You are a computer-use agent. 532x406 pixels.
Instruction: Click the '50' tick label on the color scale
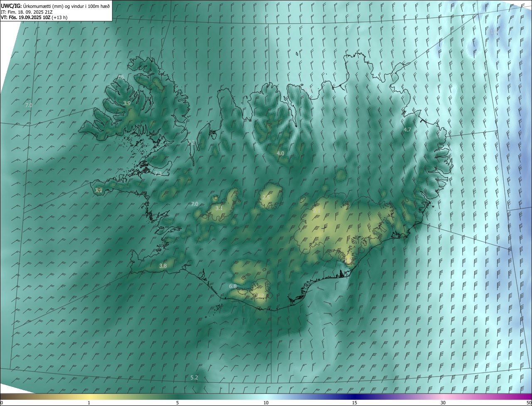(529, 403)
